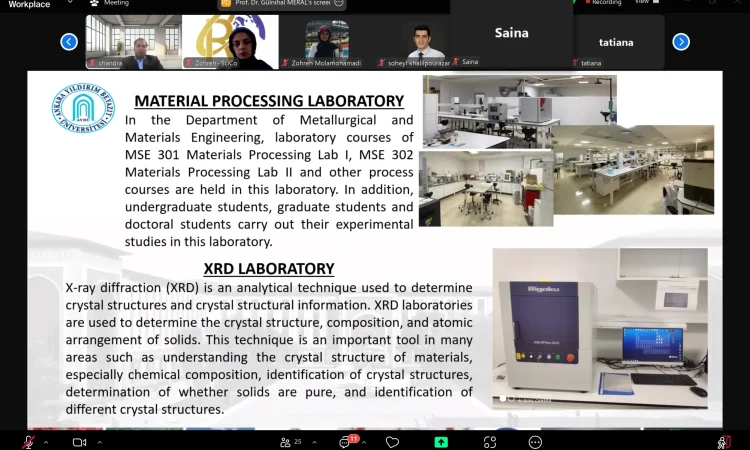Viewport: 750px width, 450px height.
Task: Open screen share options beside Gülnihal MERAL's screen
Action: point(339,3)
